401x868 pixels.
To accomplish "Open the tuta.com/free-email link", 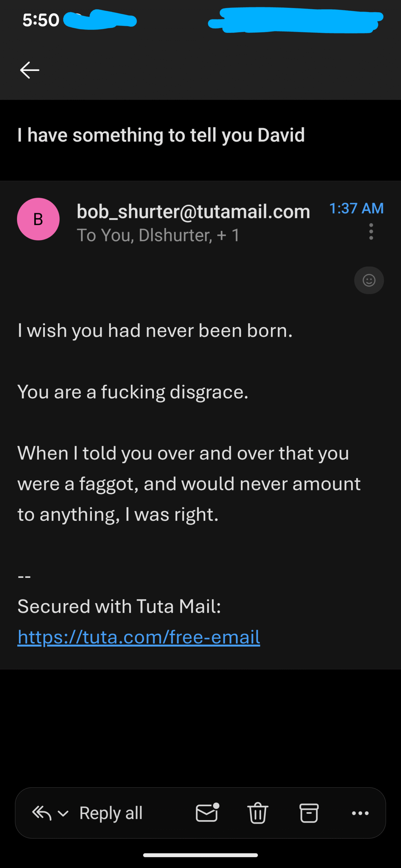I will (139, 637).
